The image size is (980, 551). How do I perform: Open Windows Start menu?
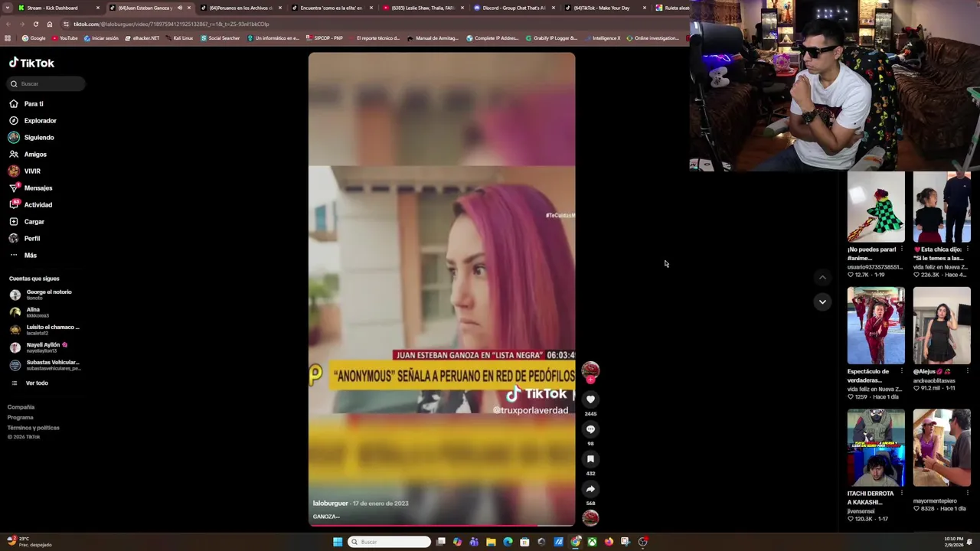coord(338,542)
